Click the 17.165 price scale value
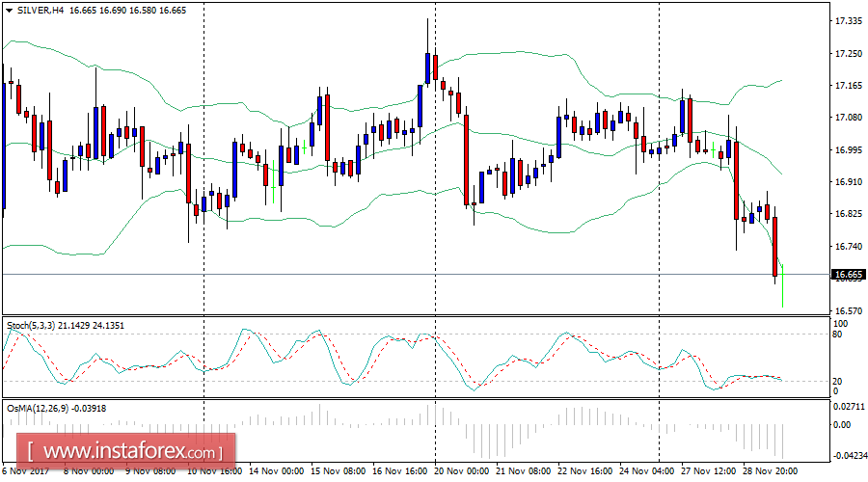 849,85
